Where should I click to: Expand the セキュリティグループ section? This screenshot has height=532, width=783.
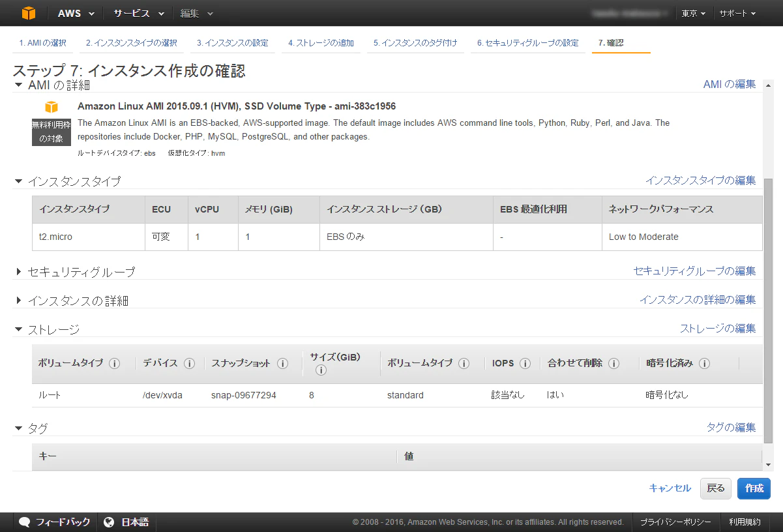click(18, 271)
